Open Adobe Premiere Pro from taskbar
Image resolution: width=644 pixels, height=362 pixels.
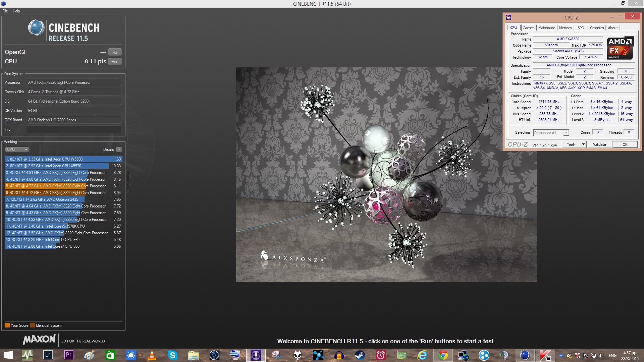tap(69, 355)
